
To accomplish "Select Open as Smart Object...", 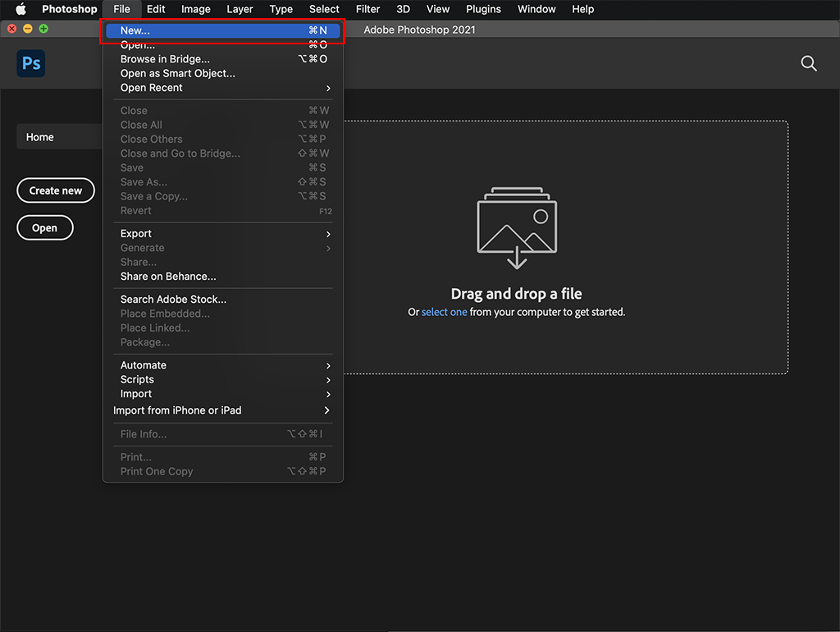I will 223,73.
